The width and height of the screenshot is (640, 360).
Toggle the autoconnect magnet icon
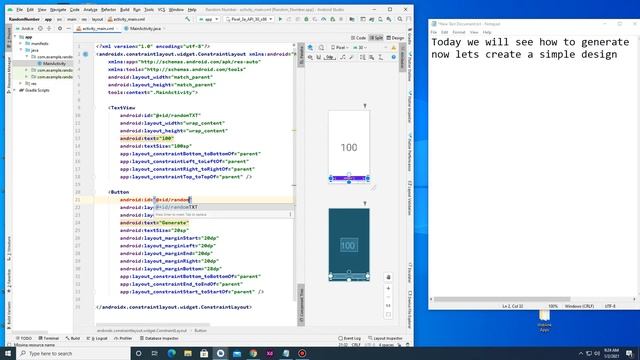(319, 58)
